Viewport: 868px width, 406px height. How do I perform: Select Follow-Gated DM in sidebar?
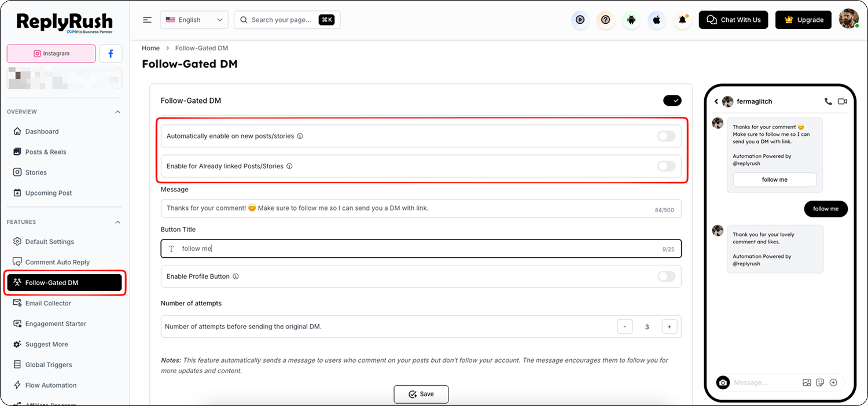64,283
